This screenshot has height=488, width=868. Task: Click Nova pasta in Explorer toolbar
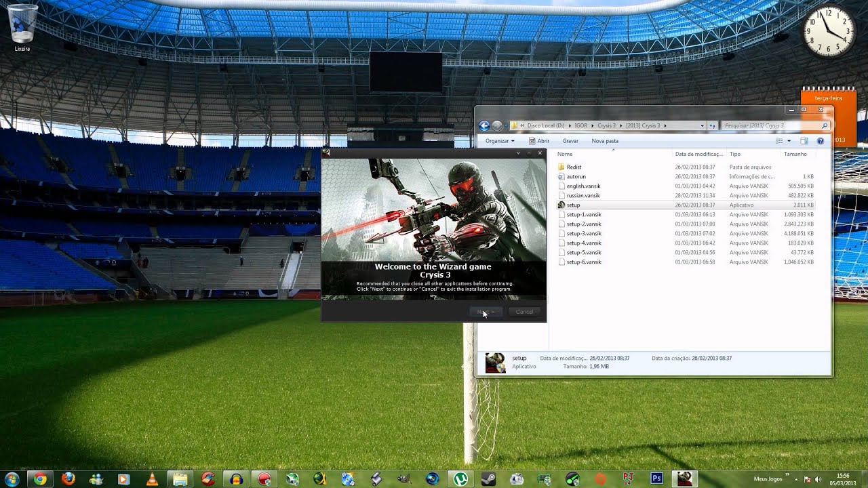605,141
